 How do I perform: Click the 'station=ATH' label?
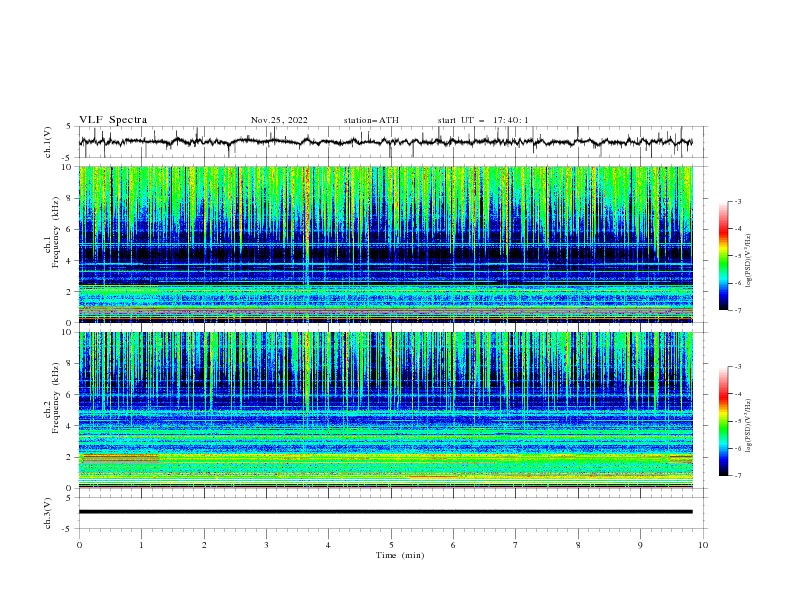click(371, 120)
